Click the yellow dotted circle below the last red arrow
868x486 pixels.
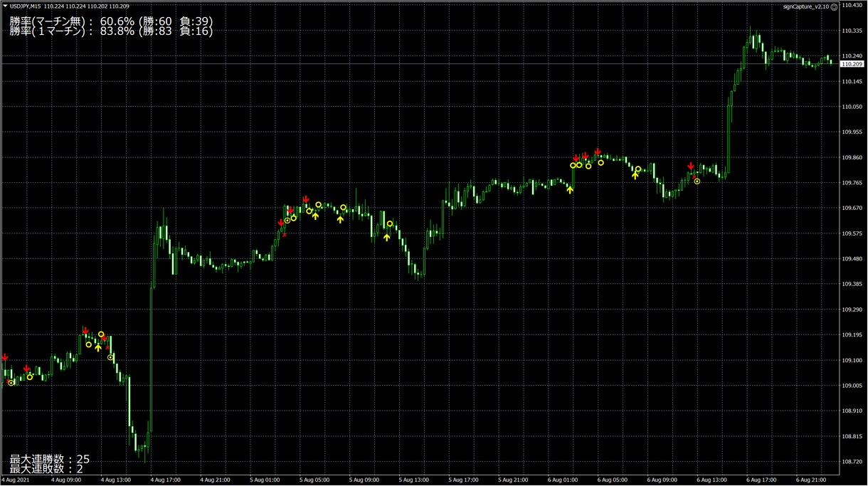pyautogui.click(x=697, y=181)
